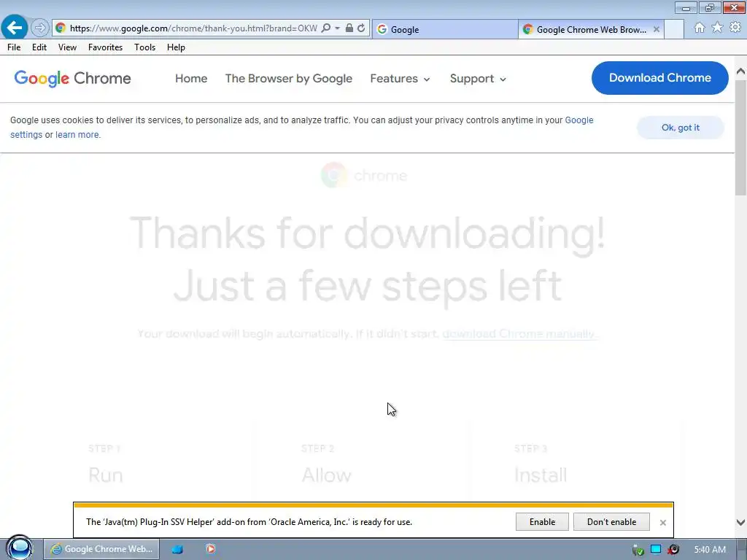Refresh the page with reload icon

coord(361,28)
